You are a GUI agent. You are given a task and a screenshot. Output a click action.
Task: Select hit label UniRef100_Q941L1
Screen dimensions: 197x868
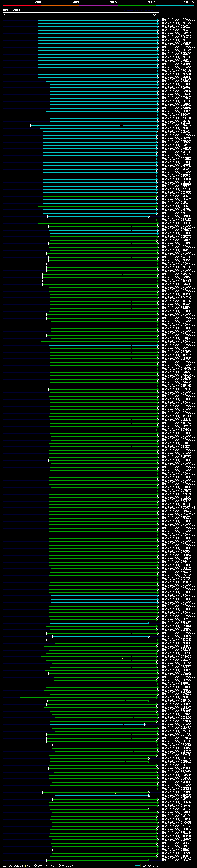pyautogui.click(x=177, y=145)
